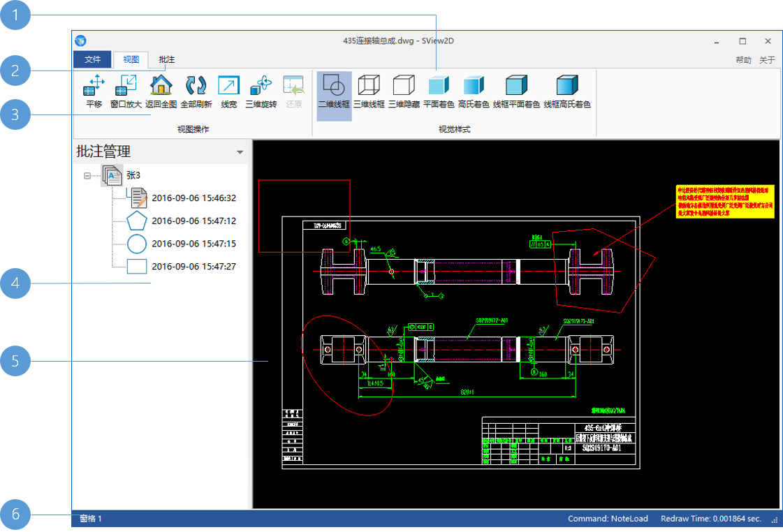Collapse the 张3 tree node
The image size is (783, 532).
[87, 176]
